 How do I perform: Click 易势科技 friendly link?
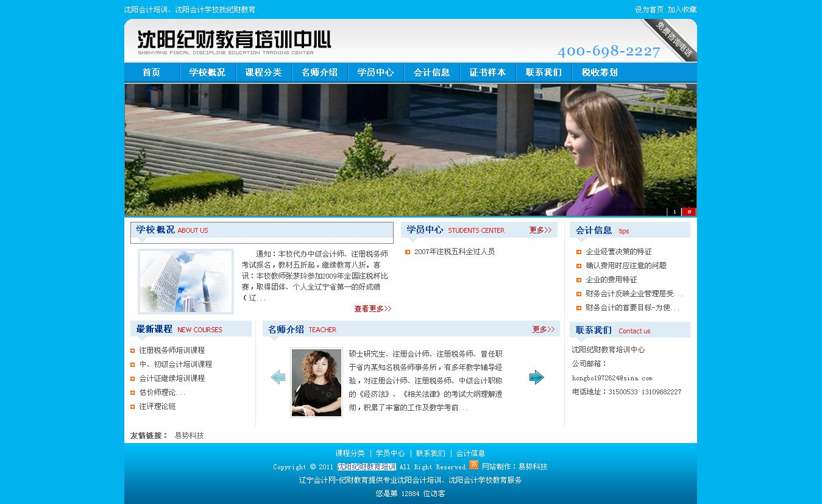189,436
